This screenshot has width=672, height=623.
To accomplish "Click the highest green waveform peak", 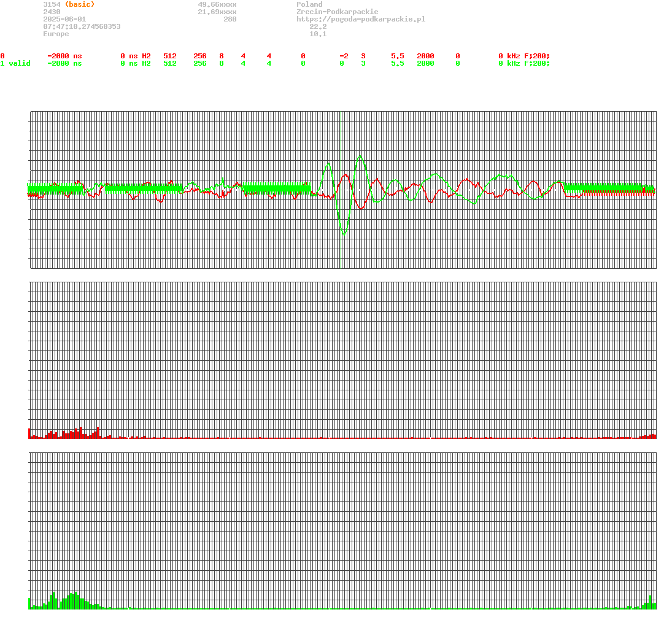I will click(x=360, y=157).
